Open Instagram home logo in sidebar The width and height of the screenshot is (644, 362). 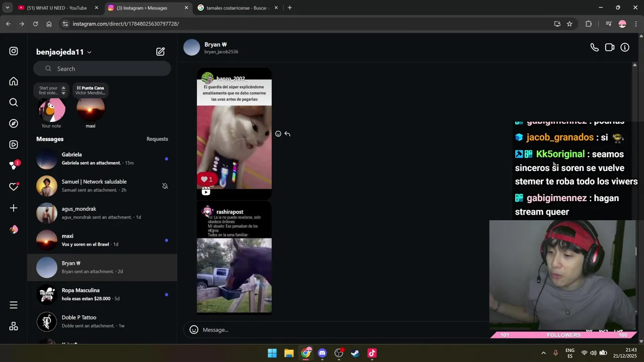tap(14, 51)
